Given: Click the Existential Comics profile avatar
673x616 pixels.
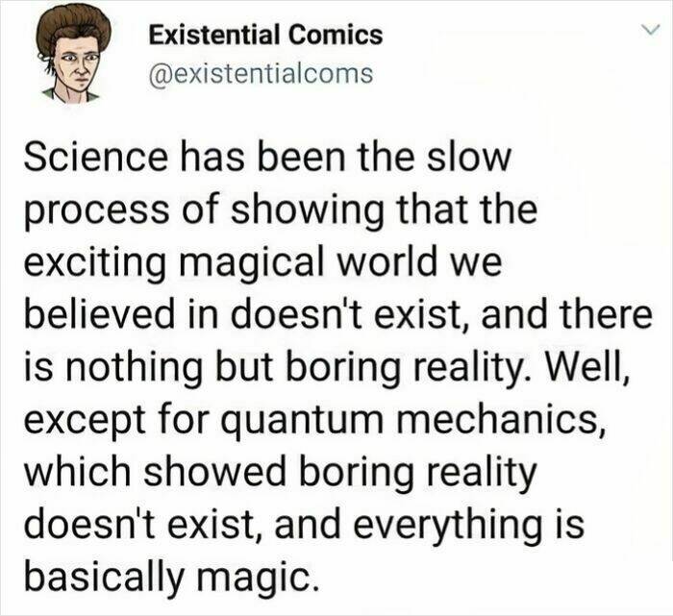Looking at the screenshot, I should [74, 51].
